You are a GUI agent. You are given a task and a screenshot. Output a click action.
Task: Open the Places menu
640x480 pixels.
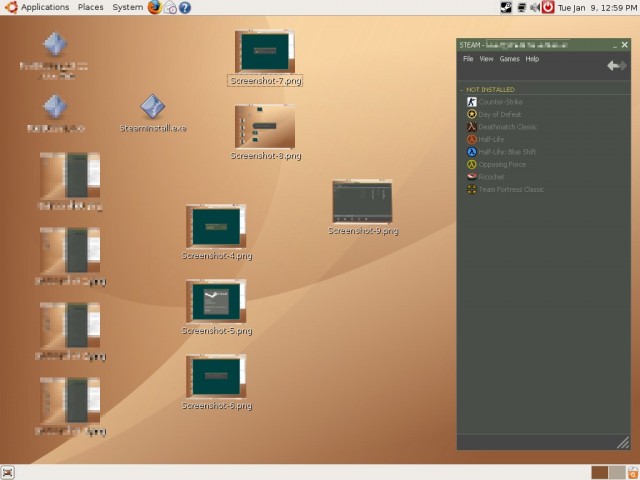tap(91, 7)
